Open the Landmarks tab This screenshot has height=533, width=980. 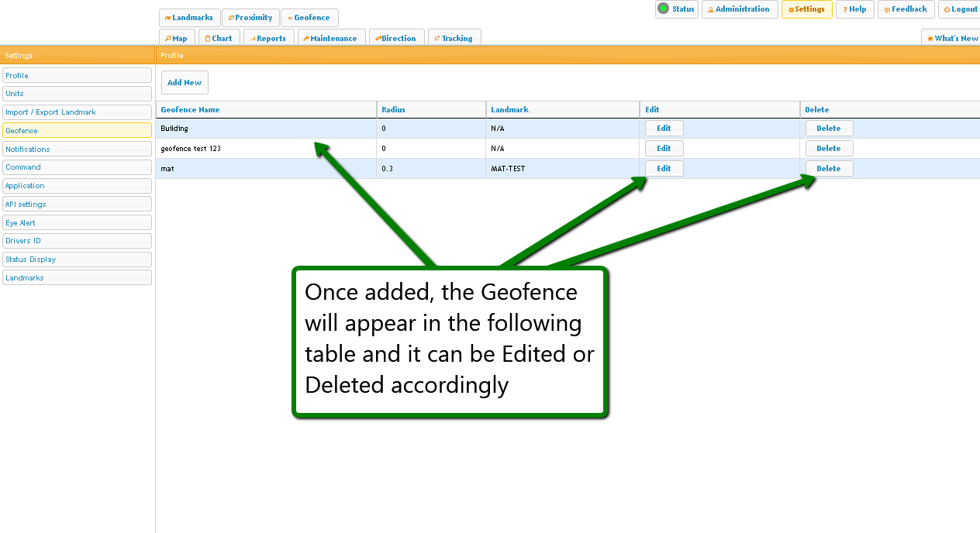[x=189, y=18]
